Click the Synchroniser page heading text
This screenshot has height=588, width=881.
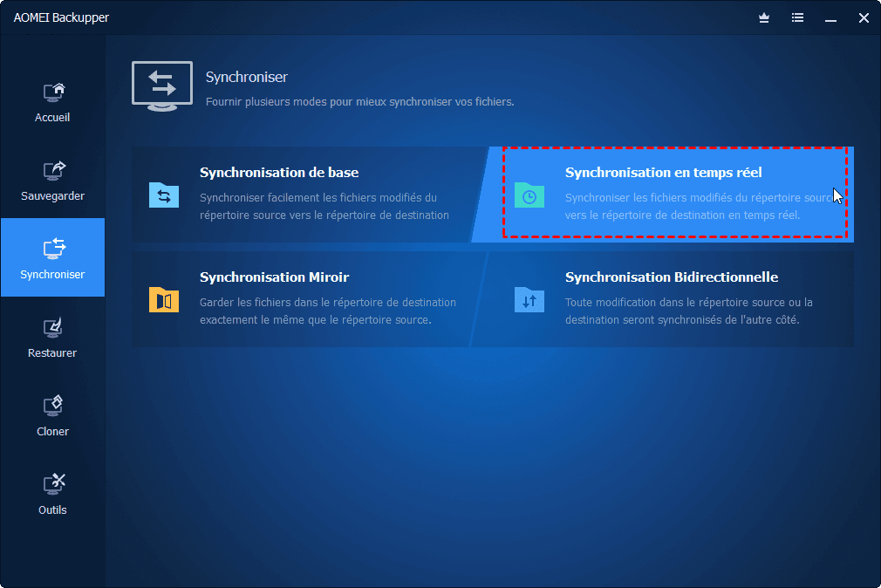coord(247,77)
